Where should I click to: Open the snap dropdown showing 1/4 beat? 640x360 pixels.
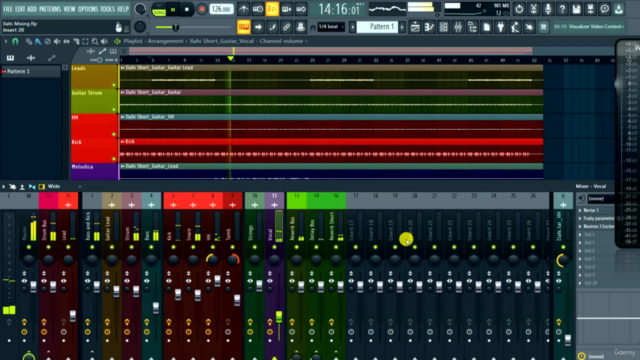(331, 27)
